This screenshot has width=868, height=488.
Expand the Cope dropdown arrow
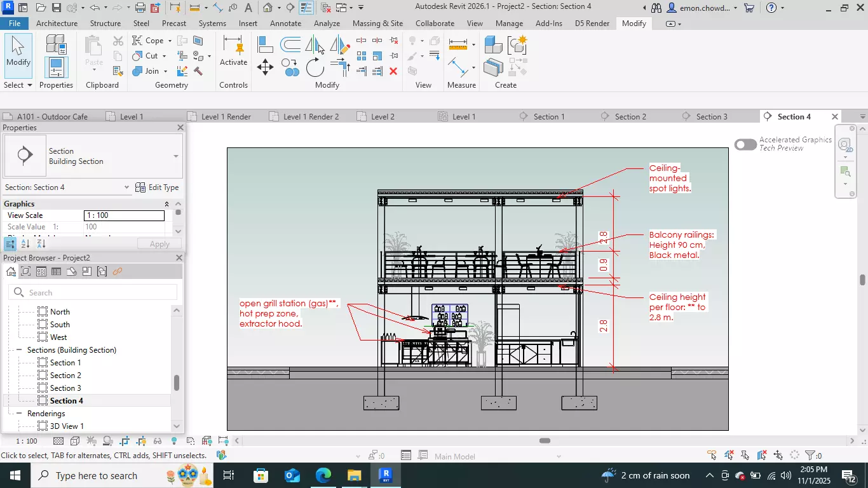[170, 41]
